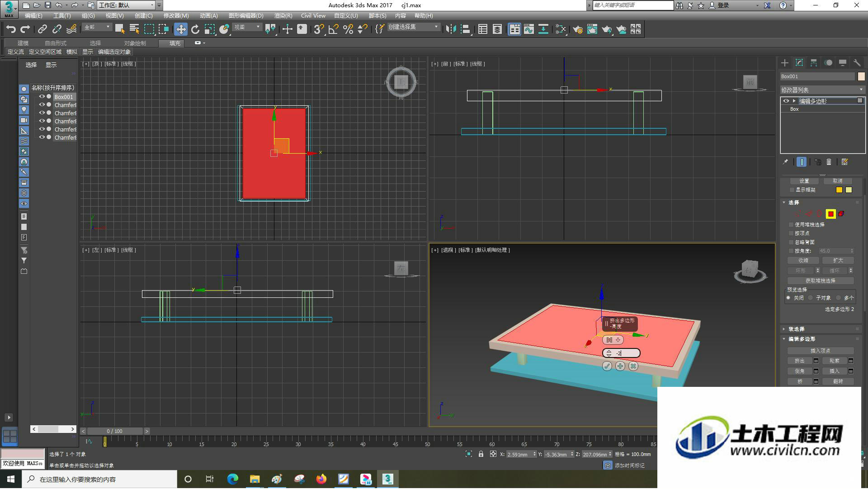Click the Rectangular Selection Region icon

[x=149, y=29]
